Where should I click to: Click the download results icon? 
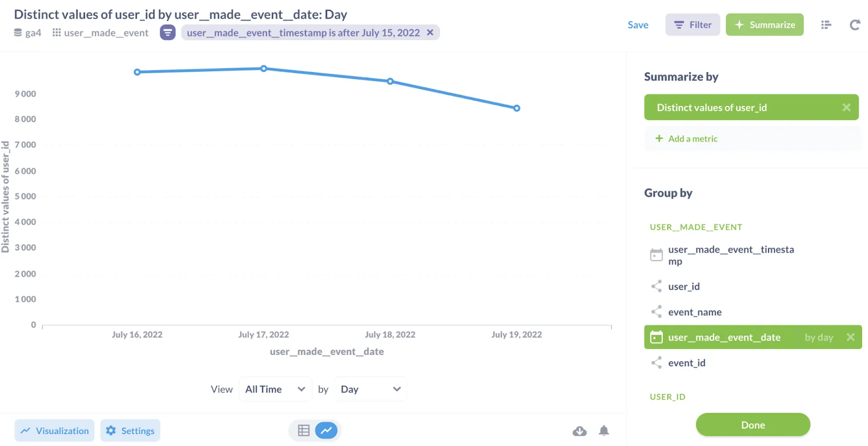[x=578, y=430]
